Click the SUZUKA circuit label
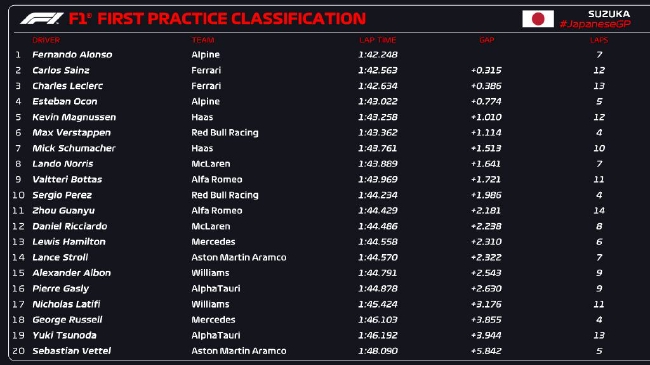The height and width of the screenshot is (365, 650). pos(609,14)
